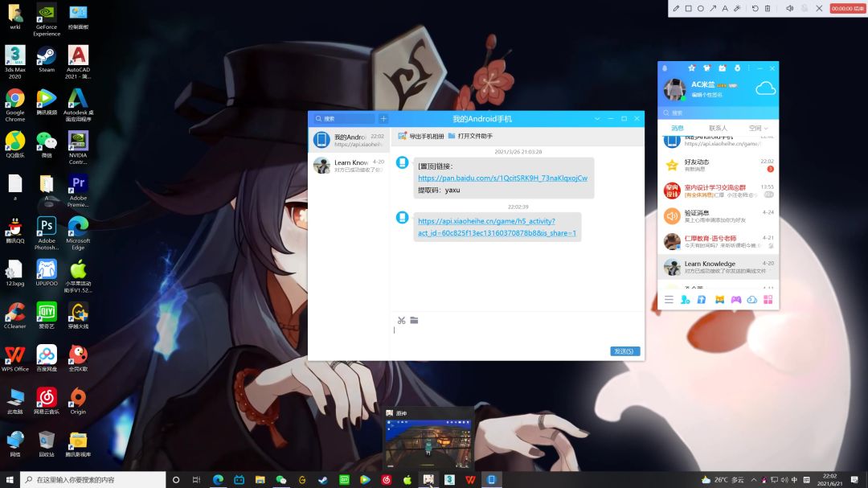
Task: Open Learn Knowledge chat in QQ panel
Action: (718, 267)
